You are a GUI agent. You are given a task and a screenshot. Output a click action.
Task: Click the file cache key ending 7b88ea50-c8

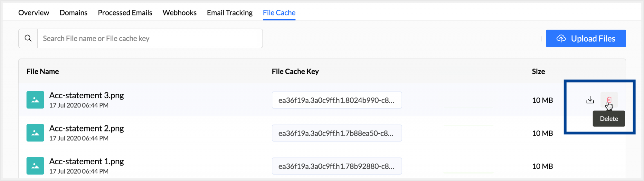tap(336, 133)
